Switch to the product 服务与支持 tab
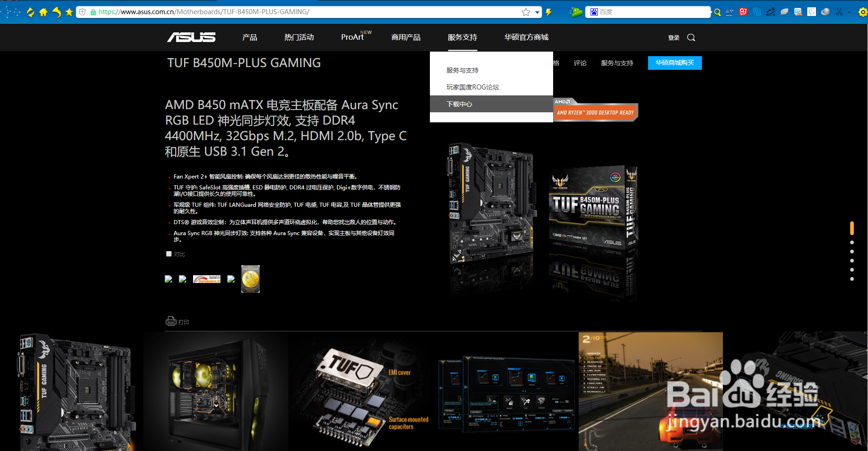The image size is (868, 451). (617, 63)
